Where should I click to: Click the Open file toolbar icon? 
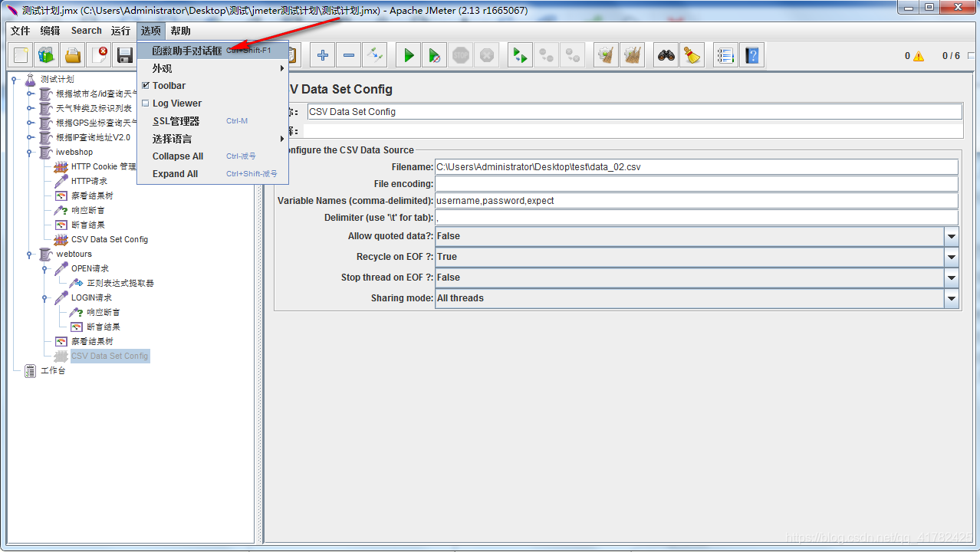73,55
